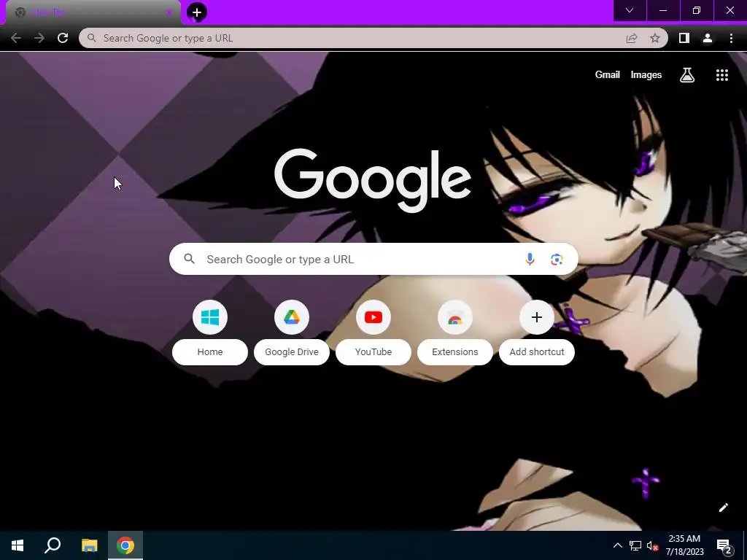Click the Google search box
The width and height of the screenshot is (747, 560).
[x=373, y=259]
